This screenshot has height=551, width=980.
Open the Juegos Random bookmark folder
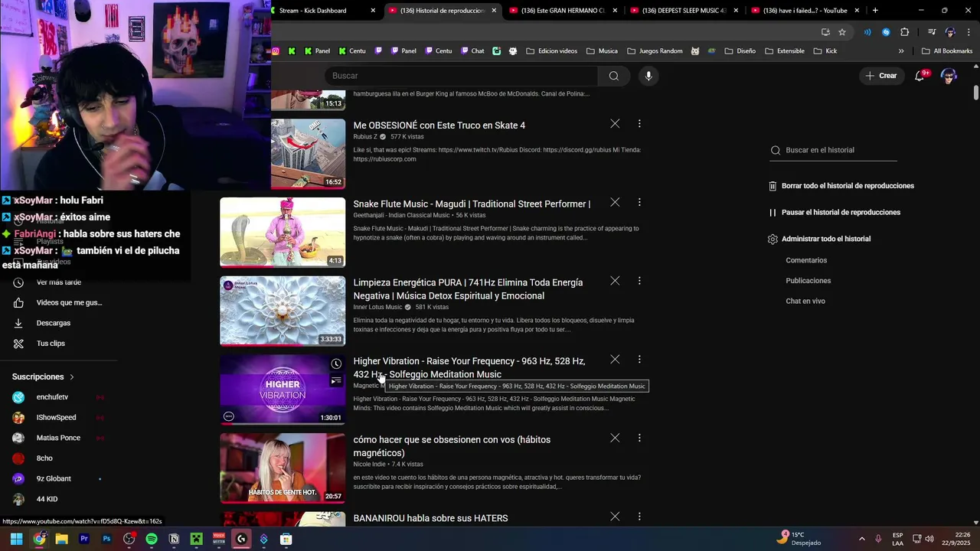[655, 51]
